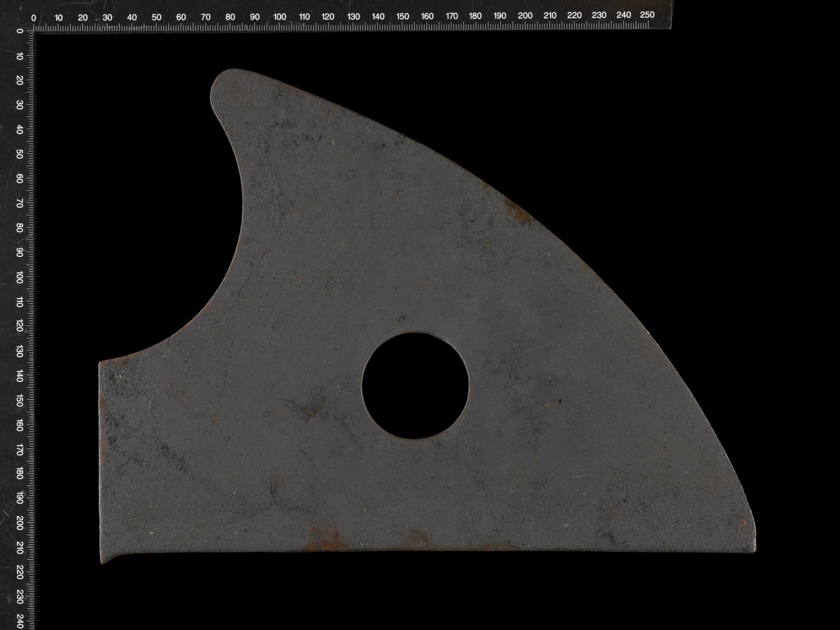The image size is (840, 630).
Task: Click the 150 mark on the horizontal ruler
Action: (x=402, y=16)
